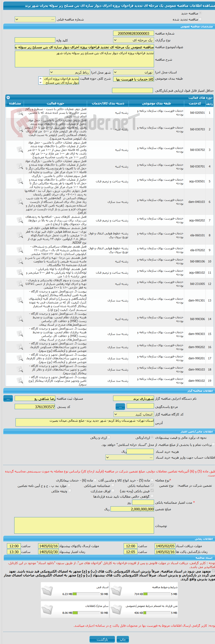Open the شهر محل اجرا dropdown
The height and width of the screenshot is (644, 215).
(x=70, y=72)
